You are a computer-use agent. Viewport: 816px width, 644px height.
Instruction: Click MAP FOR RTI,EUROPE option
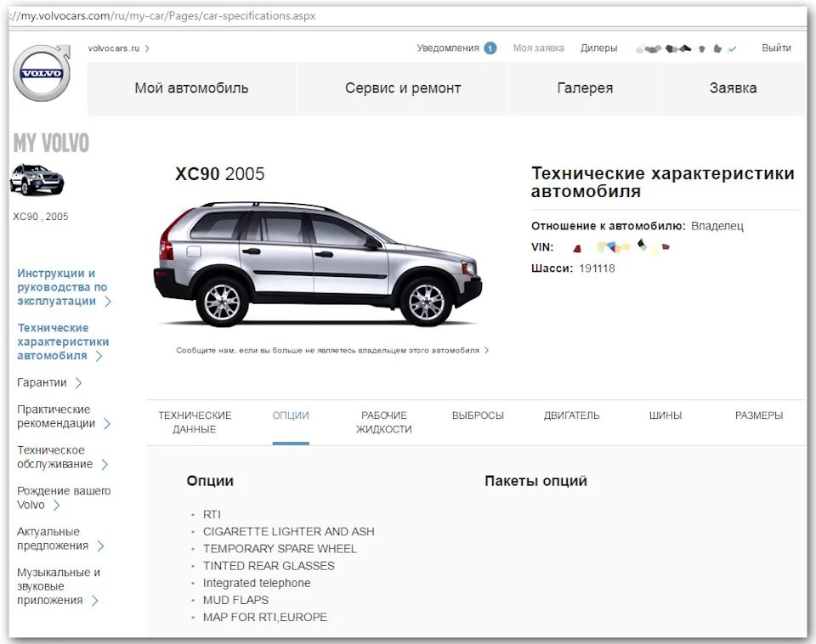(265, 618)
